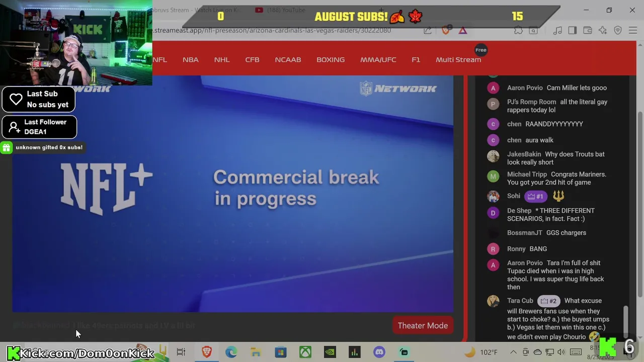
Task: Switch to the YouTube browser tab
Action: [x=280, y=10]
